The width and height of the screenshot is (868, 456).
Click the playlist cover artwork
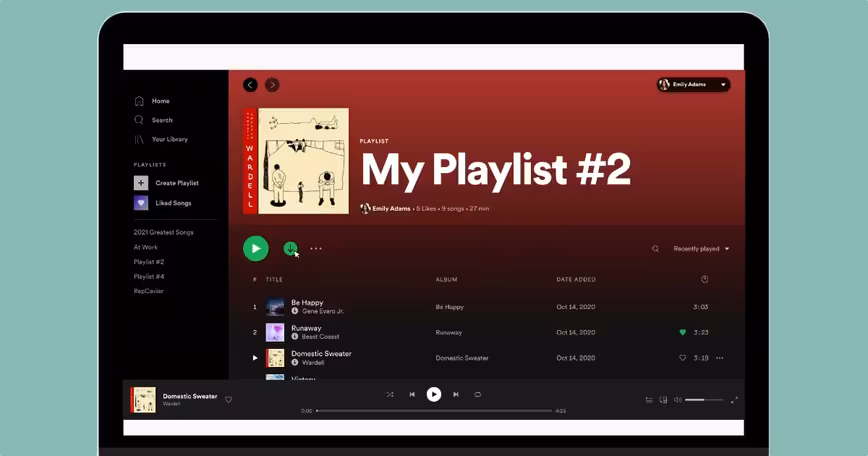click(x=296, y=161)
